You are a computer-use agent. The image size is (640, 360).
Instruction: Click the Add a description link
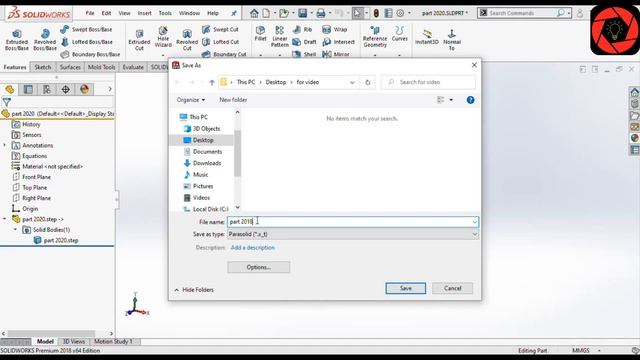(x=253, y=248)
